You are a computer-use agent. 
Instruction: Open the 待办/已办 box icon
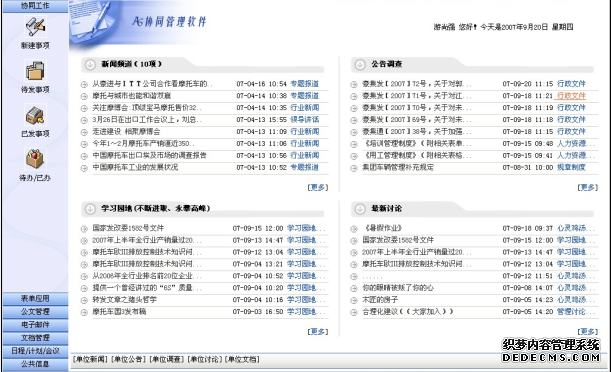pyautogui.click(x=35, y=159)
